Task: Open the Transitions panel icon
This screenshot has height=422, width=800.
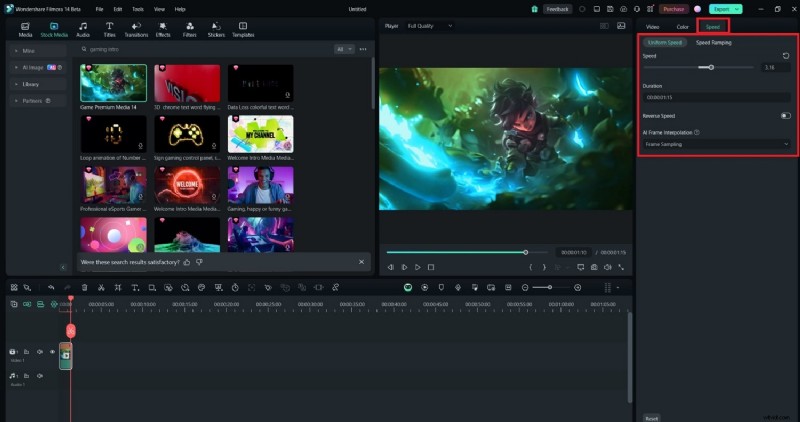Action: [136, 28]
